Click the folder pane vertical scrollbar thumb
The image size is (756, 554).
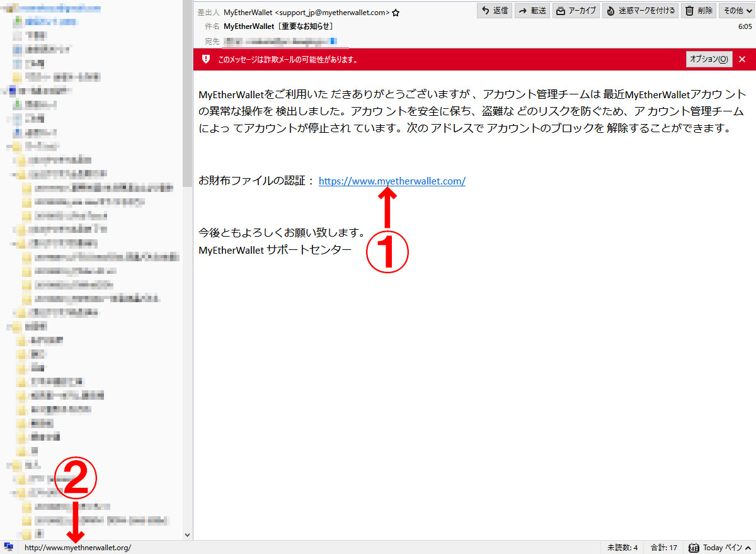[x=187, y=93]
